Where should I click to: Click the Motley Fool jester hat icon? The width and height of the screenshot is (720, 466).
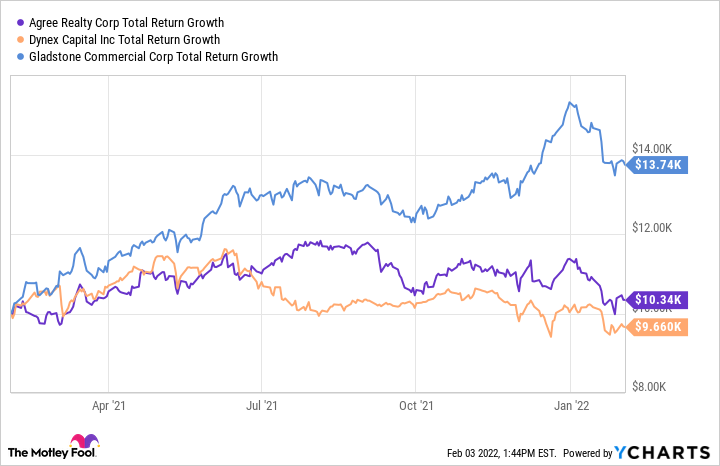[83, 443]
